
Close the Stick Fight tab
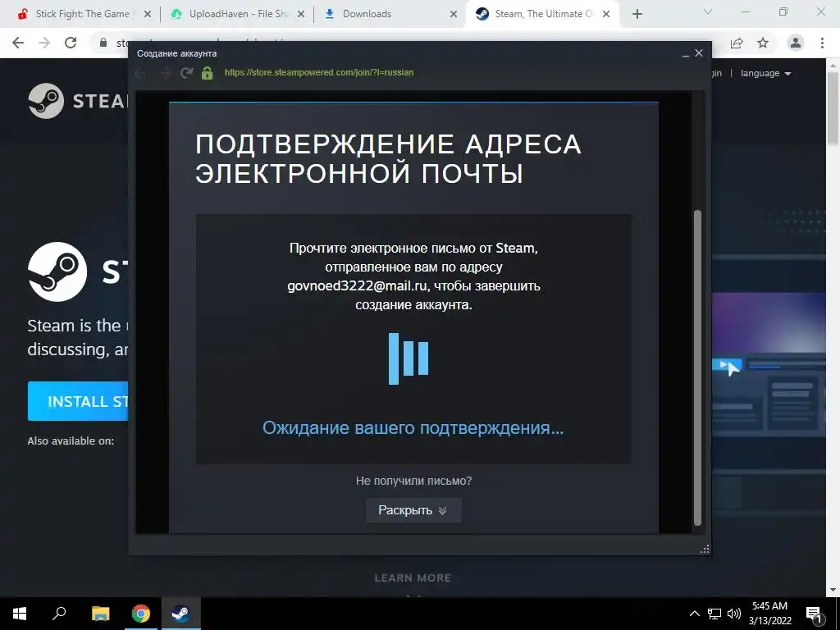148,15
